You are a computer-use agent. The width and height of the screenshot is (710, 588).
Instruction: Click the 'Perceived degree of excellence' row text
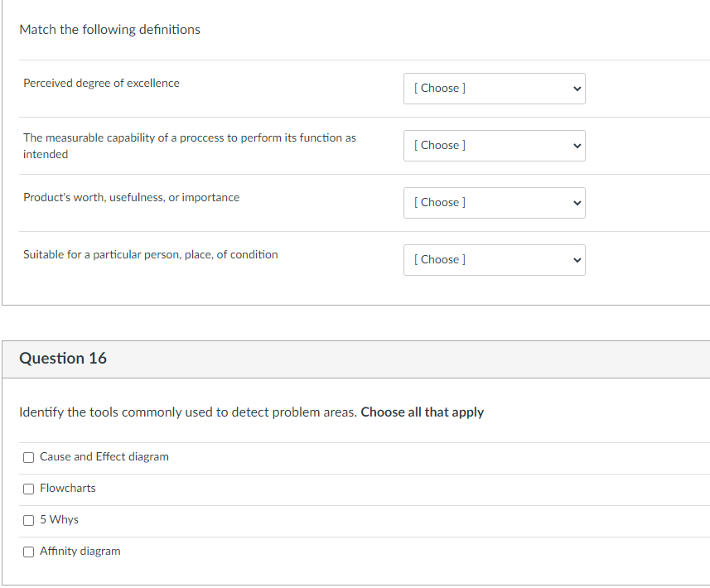pos(101,83)
